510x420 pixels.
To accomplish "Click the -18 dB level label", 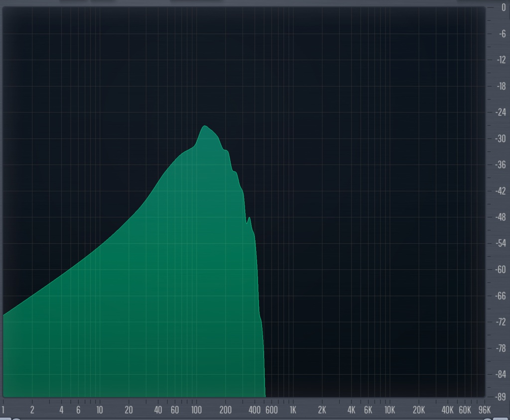I will 501,86.
